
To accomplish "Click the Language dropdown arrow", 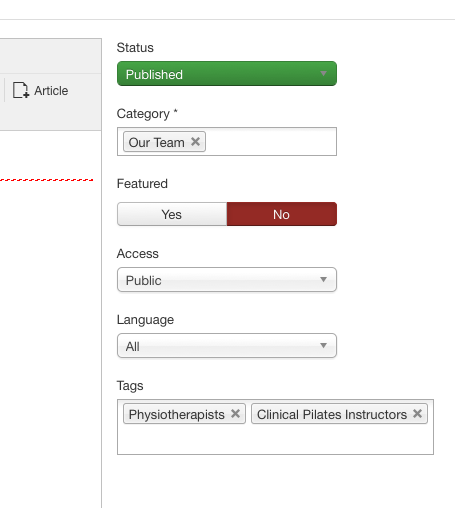I will [323, 345].
